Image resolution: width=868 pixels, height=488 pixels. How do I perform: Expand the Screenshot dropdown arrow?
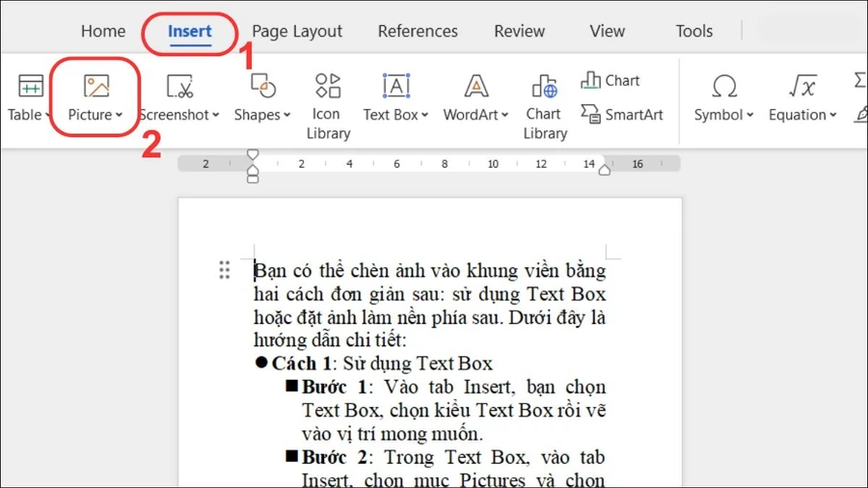pos(216,115)
